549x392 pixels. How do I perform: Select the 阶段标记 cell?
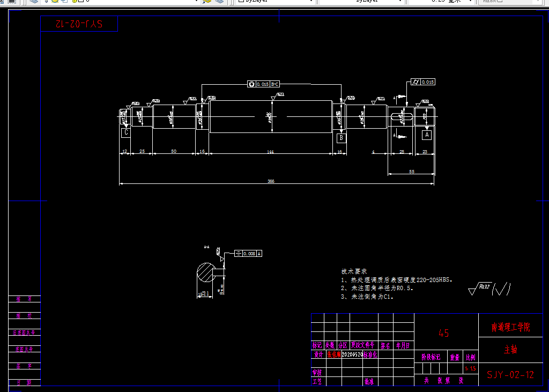tap(431, 357)
